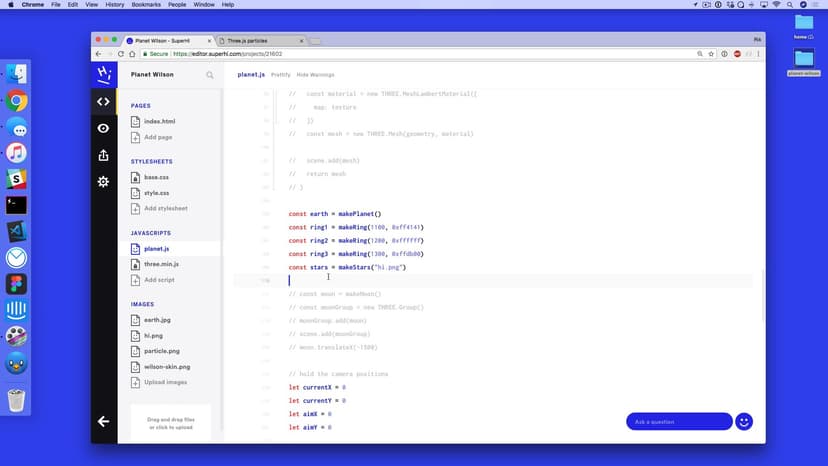The height and width of the screenshot is (466, 828).
Task: Click the back arrow at sidebar bottom
Action: click(x=103, y=421)
